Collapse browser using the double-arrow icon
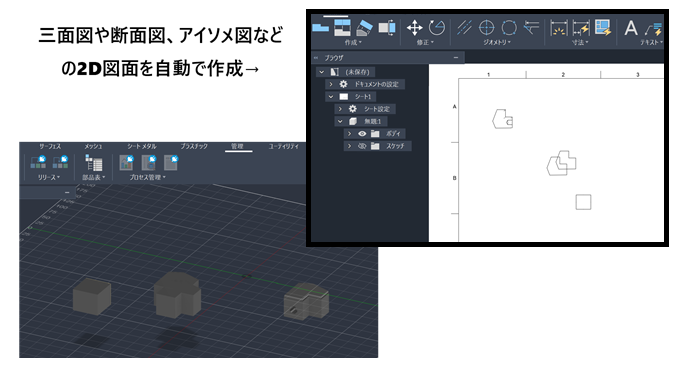The height and width of the screenshot is (365, 698). [x=317, y=58]
